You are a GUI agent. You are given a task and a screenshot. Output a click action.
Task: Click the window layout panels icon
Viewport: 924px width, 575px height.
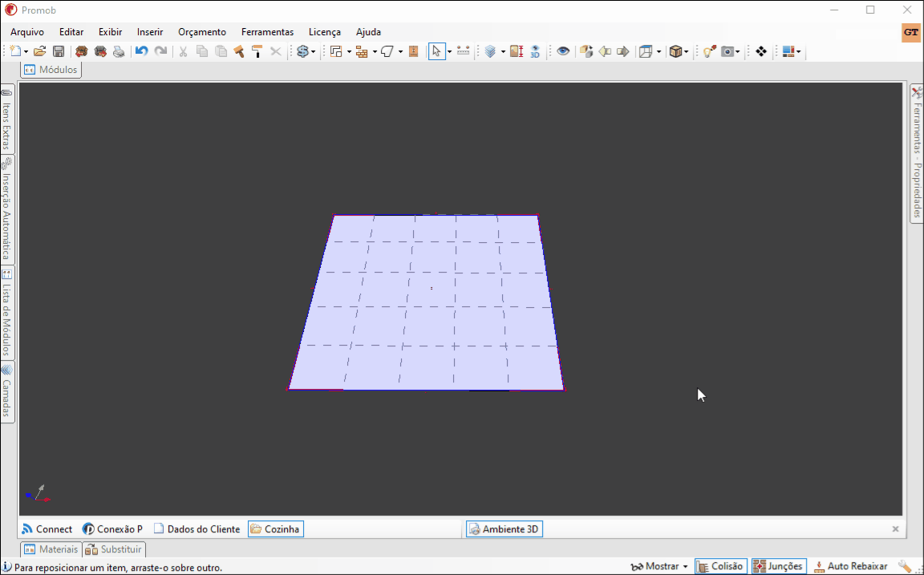click(x=788, y=51)
